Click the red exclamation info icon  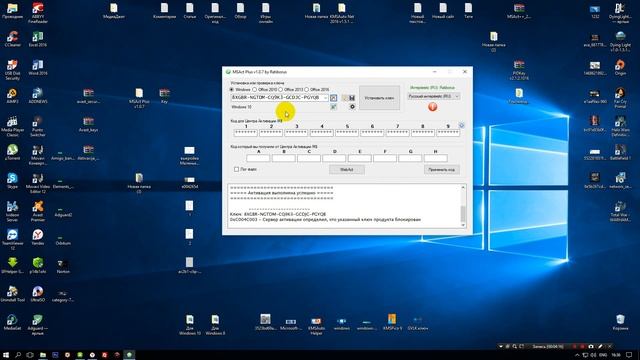(433, 107)
